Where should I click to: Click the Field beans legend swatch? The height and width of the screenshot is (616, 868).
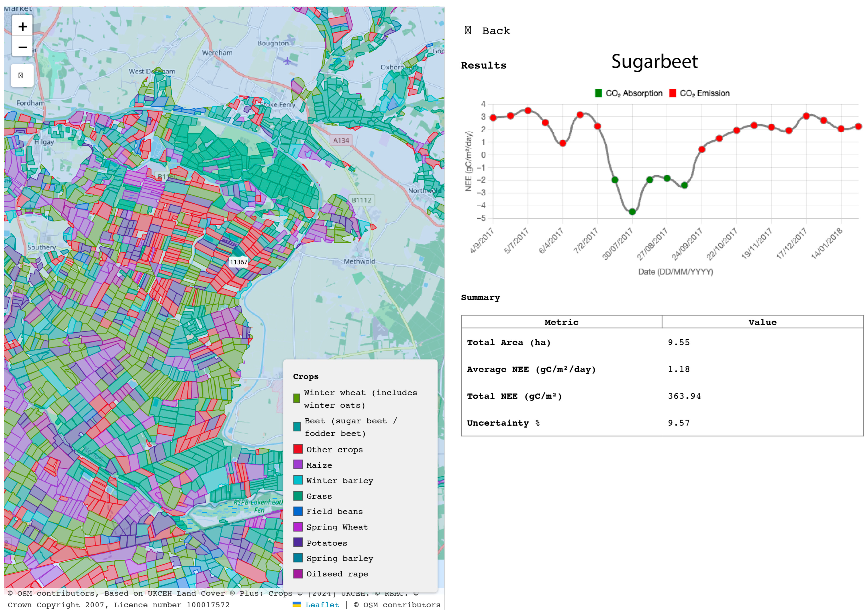298,511
